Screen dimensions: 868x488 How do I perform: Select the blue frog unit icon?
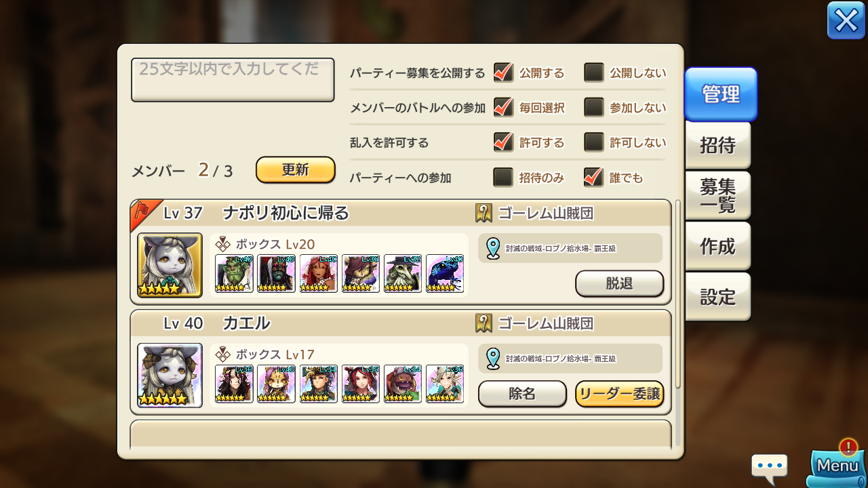tap(445, 273)
